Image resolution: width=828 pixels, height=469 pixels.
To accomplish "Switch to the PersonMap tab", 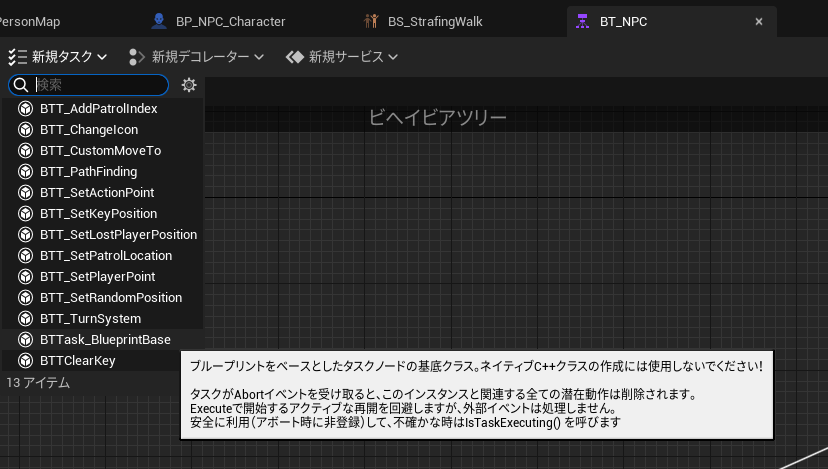I will pyautogui.click(x=30, y=22).
